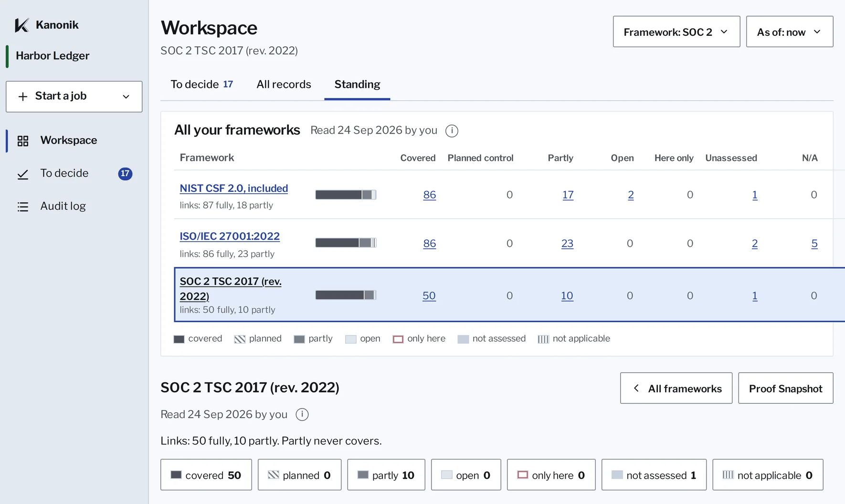Toggle the planned 0 filter chip
The width and height of the screenshot is (845, 504).
coord(300,475)
